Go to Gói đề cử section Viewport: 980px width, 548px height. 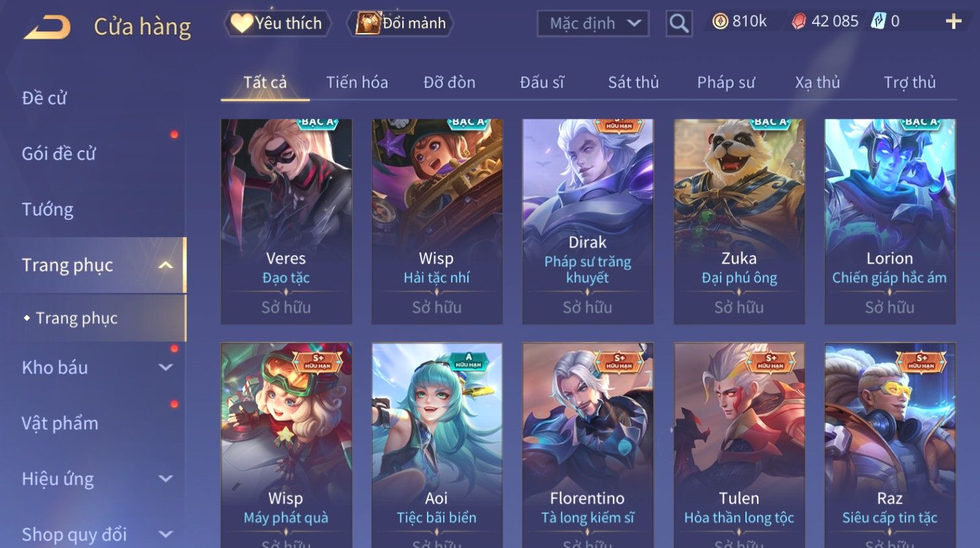coord(58,154)
